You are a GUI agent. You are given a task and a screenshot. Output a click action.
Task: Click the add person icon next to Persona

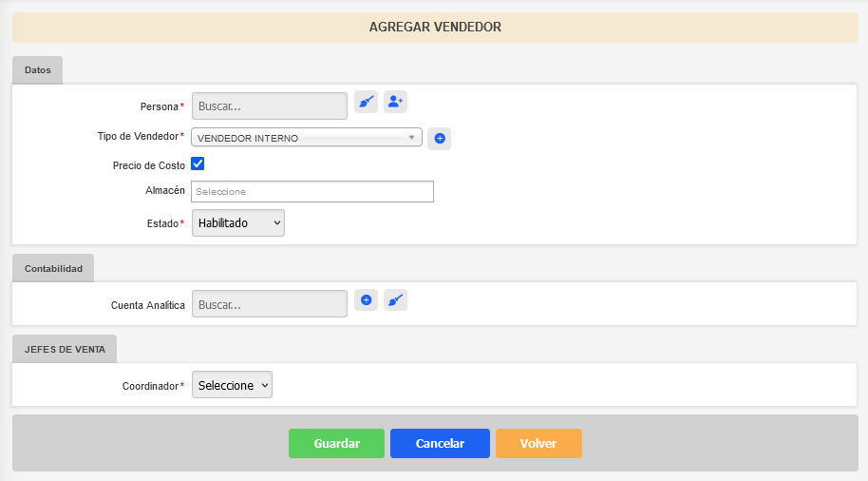coord(395,102)
